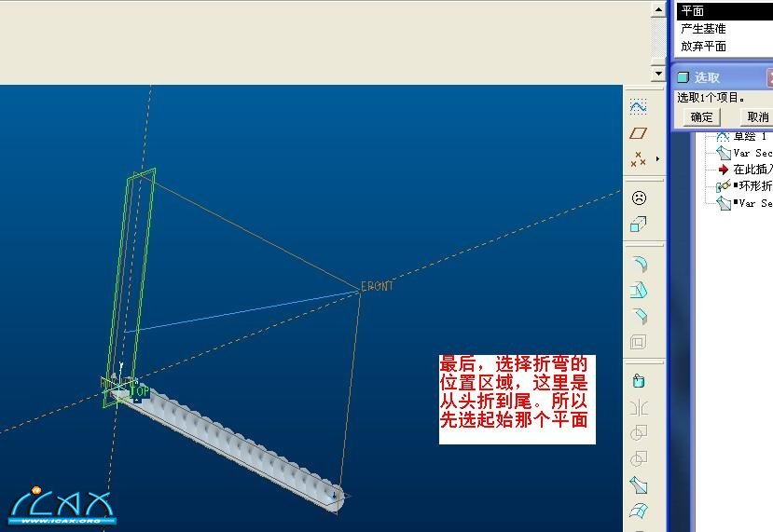Screen dimensions: 773x532
Task: Click the 确定 button in 选取 dialog
Action: pos(701,117)
